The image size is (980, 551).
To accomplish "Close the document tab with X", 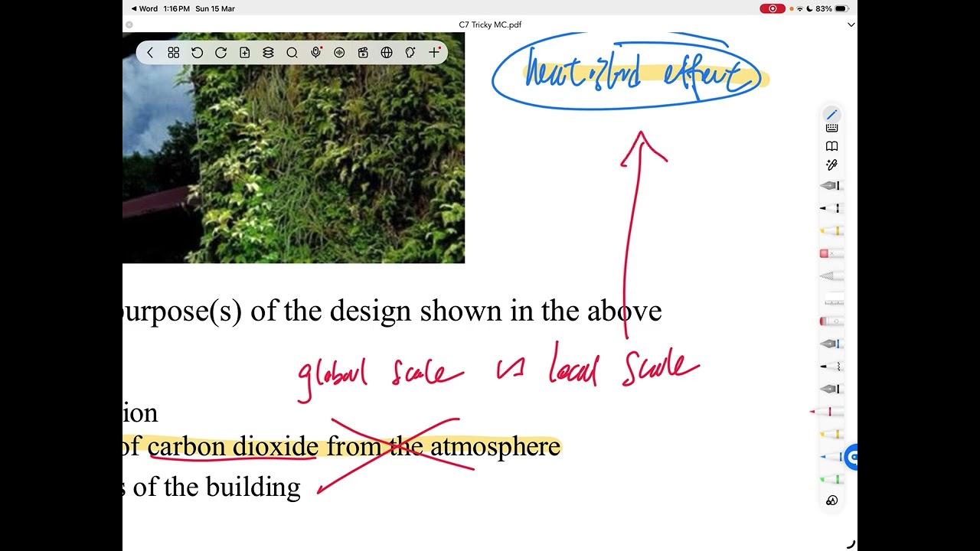I will pos(129,24).
